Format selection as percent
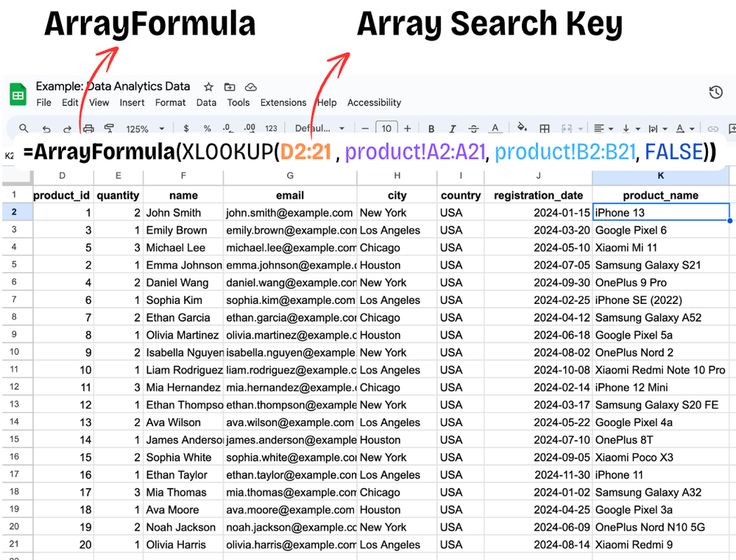This screenshot has width=736, height=560. 208,127
